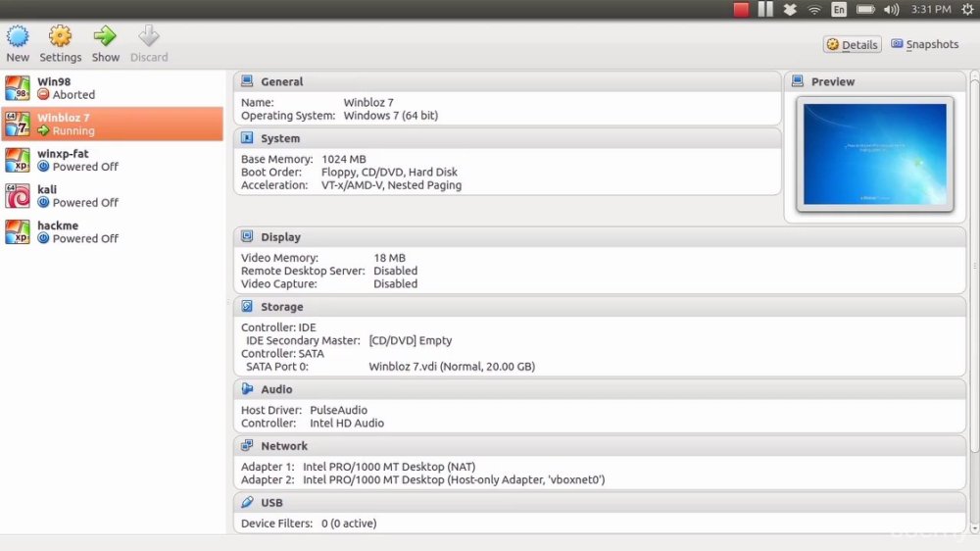Select the hackme virtual machine

pyautogui.click(x=113, y=232)
